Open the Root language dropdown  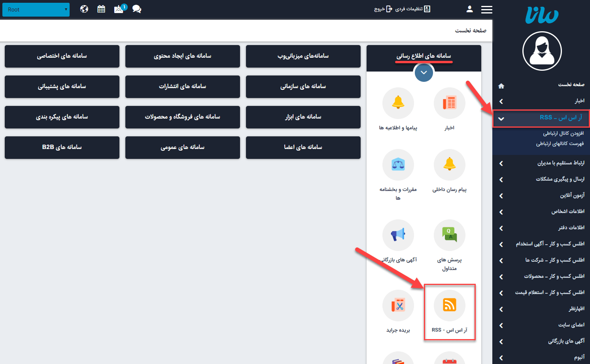36,9
